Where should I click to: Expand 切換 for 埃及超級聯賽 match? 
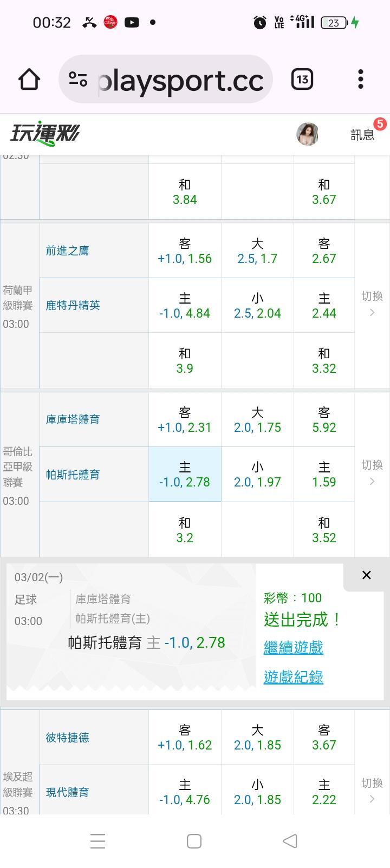point(372,790)
